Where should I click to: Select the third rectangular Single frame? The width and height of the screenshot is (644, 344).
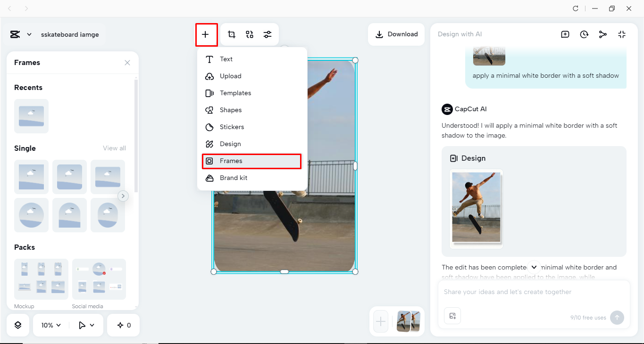108,177
